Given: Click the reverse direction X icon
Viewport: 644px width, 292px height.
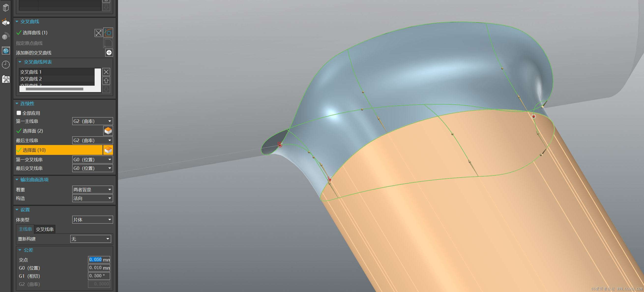Looking at the screenshot, I should pos(99,33).
